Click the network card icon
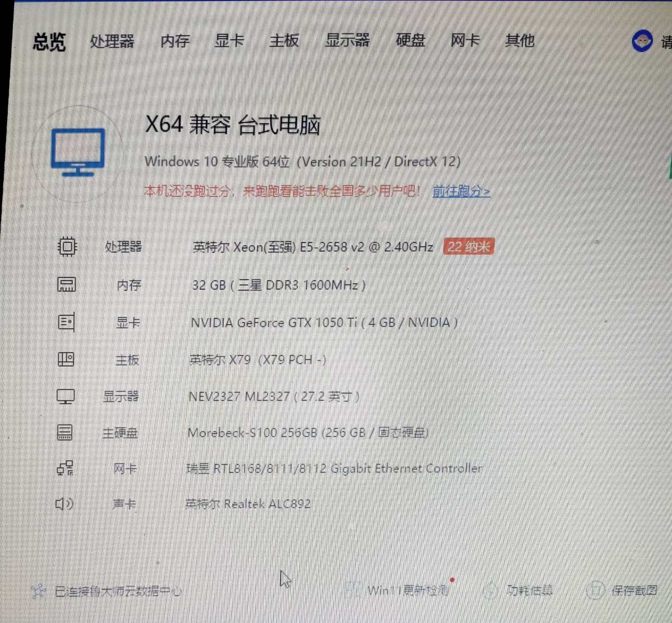This screenshot has height=623, width=672. point(65,468)
